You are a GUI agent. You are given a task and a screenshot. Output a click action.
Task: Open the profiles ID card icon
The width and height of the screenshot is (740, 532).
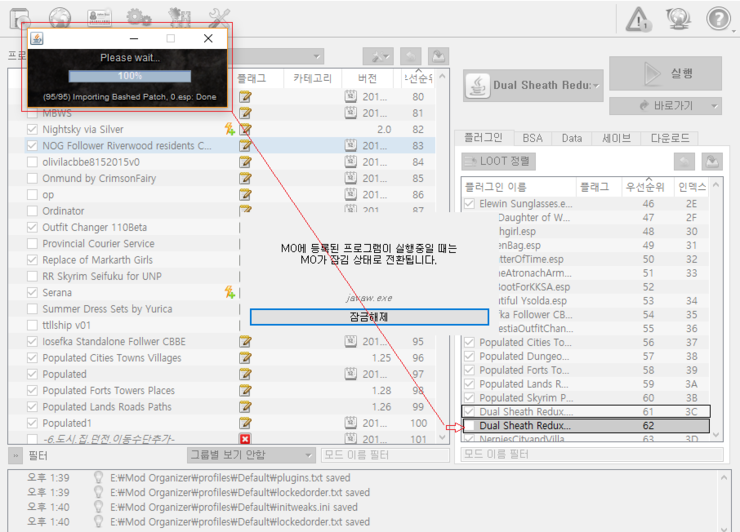99,18
